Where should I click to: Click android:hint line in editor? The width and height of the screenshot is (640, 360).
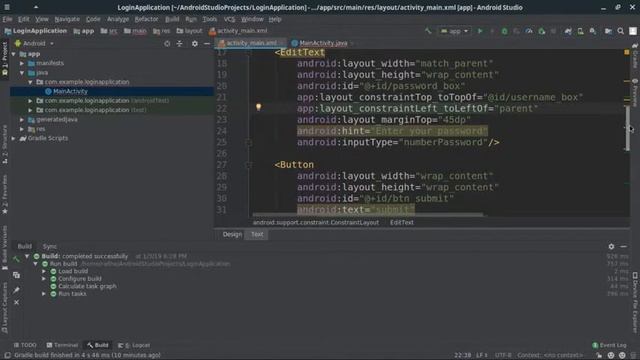[392, 131]
